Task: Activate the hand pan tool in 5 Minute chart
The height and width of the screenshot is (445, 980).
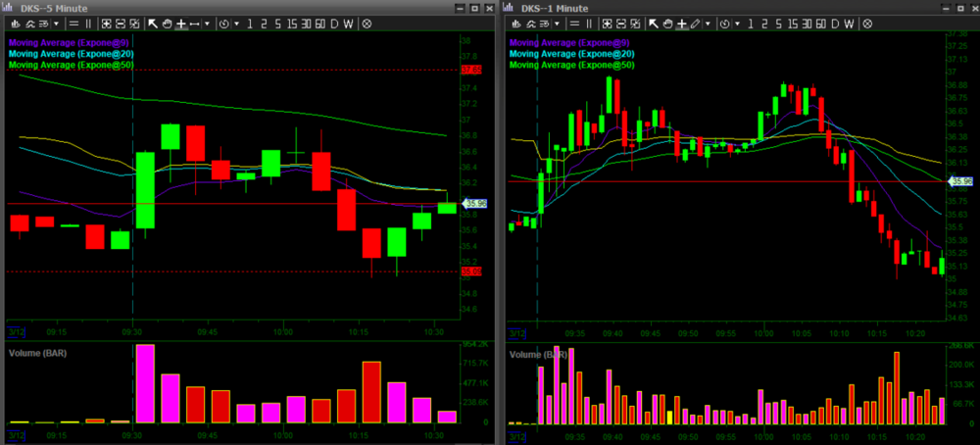Action: pyautogui.click(x=167, y=23)
